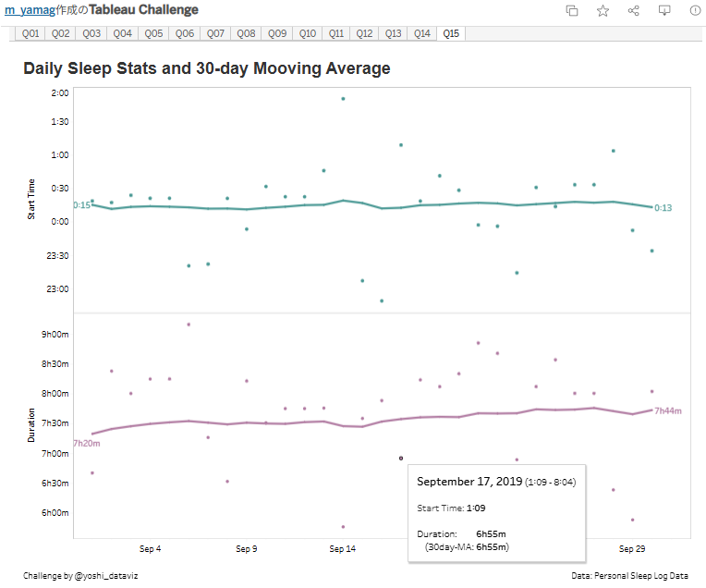
Task: Switch to the Q09 tab
Action: 277,33
